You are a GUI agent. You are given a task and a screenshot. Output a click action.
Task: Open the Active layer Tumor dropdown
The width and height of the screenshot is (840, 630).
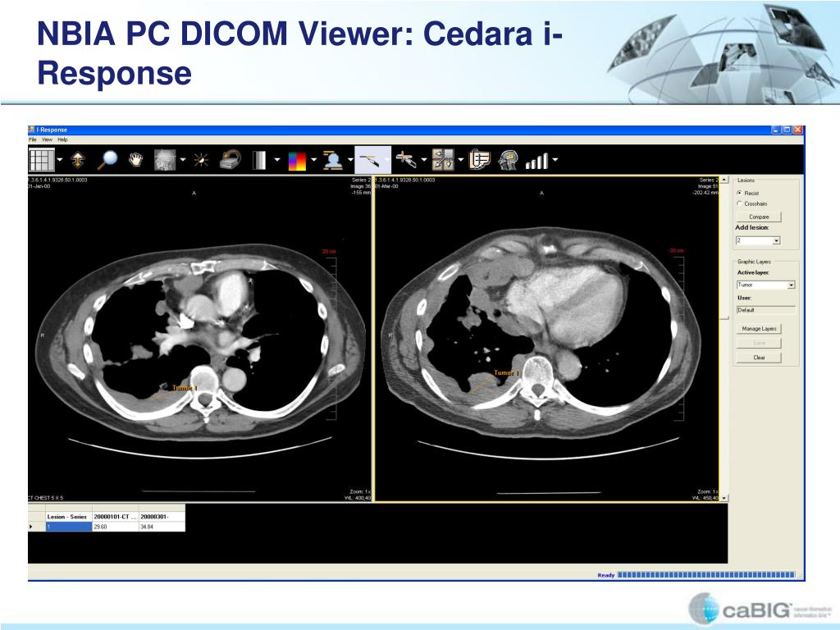(766, 285)
